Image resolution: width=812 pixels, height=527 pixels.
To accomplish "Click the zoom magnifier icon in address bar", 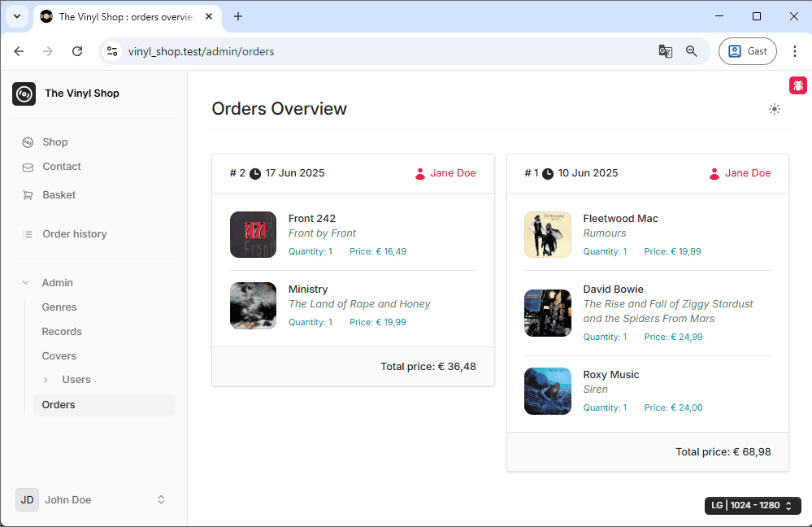I will pos(692,51).
